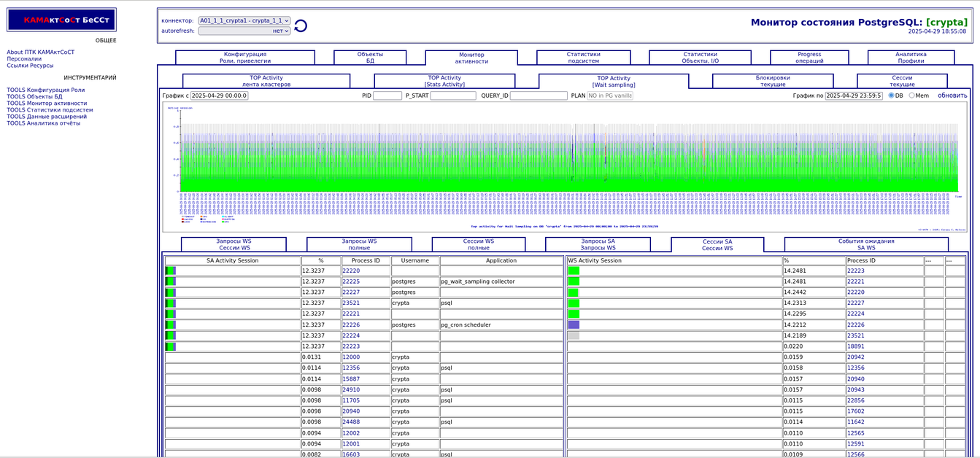Switch to Блокировки текущие tab

point(772,81)
